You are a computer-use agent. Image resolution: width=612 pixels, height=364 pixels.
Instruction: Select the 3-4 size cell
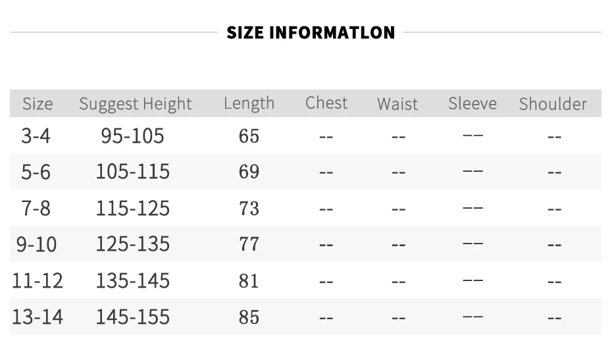coord(36,136)
